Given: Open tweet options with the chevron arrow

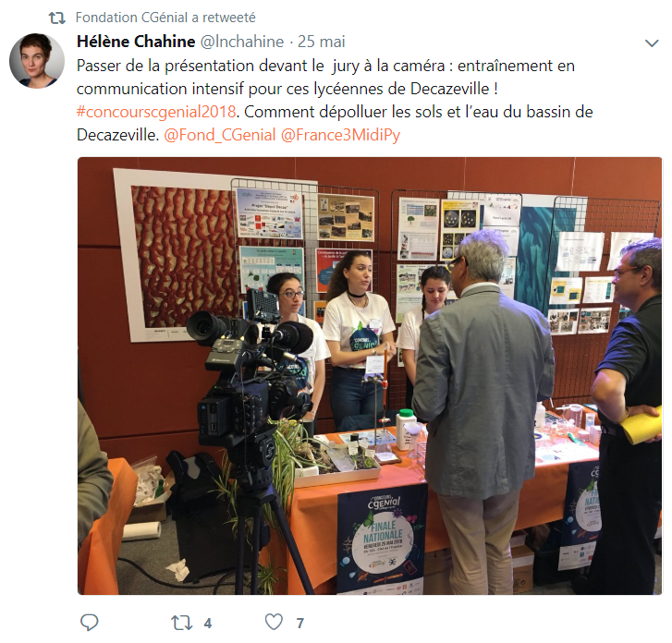Looking at the screenshot, I should point(652,42).
